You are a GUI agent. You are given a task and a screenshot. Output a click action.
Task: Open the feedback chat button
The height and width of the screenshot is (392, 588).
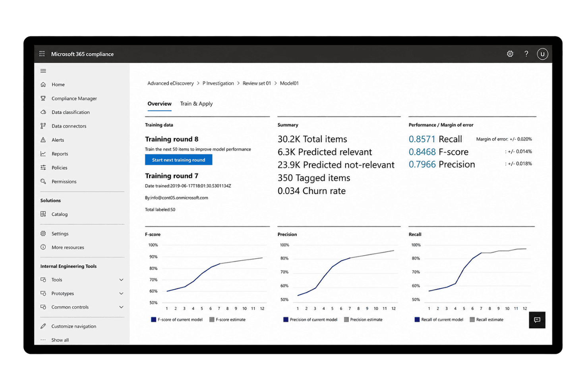click(x=537, y=320)
